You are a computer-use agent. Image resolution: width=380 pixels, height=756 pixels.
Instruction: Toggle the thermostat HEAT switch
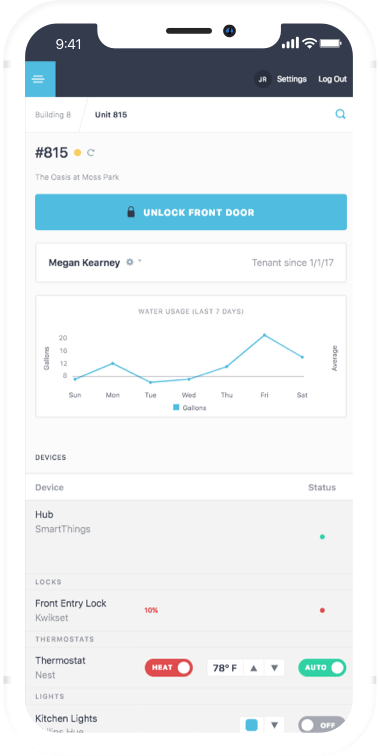(169, 668)
